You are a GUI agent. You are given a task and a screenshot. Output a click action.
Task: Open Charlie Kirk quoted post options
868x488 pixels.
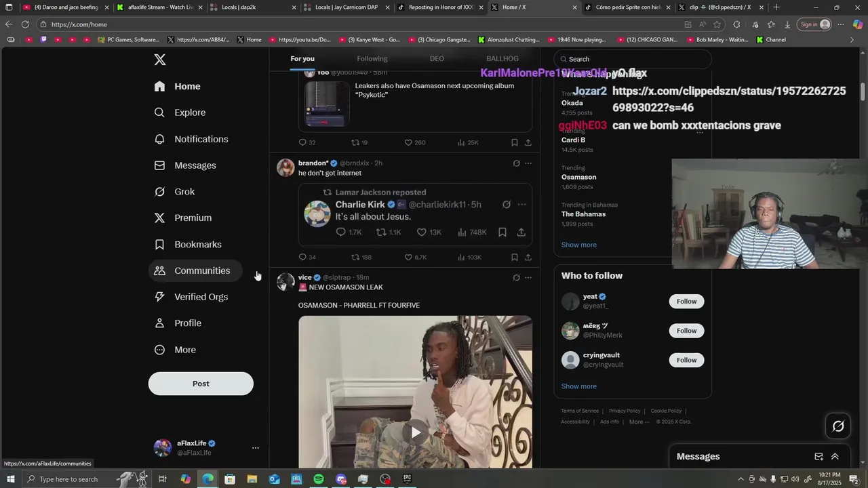click(521, 205)
